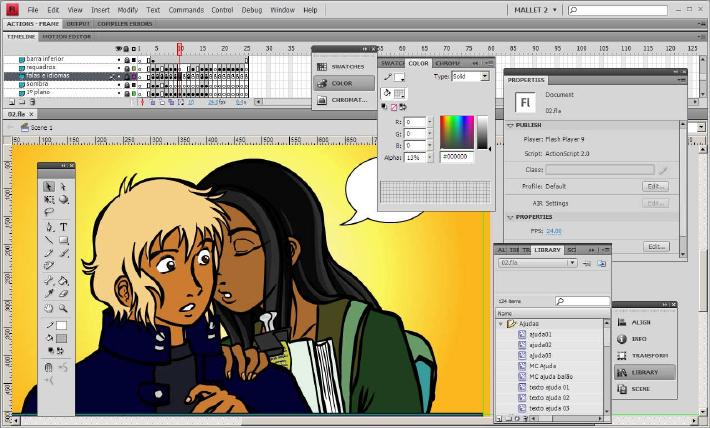Viewport: 710px width, 428px height.
Task: Click FPS value 24.00 link
Action: point(553,231)
